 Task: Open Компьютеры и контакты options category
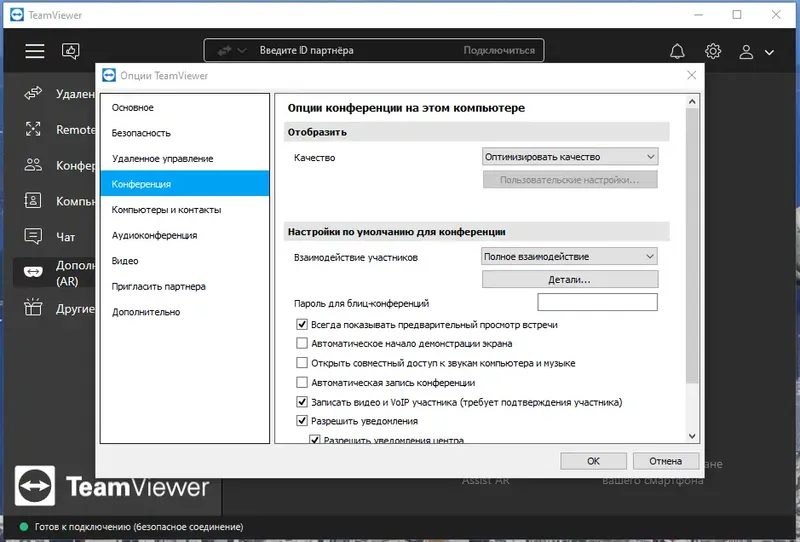coord(185,209)
